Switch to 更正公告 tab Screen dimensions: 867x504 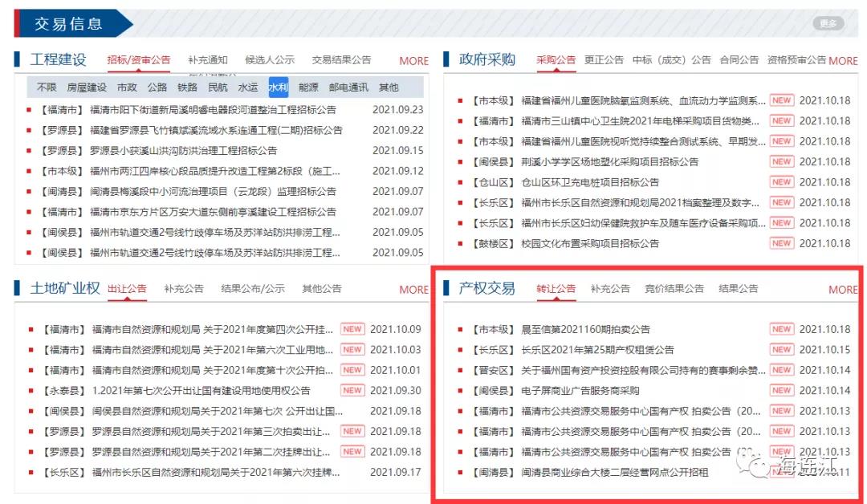[x=604, y=59]
